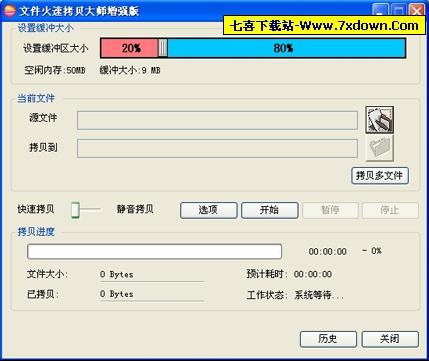
Task: Click the 静音拷贝 label
Action: tap(135, 209)
